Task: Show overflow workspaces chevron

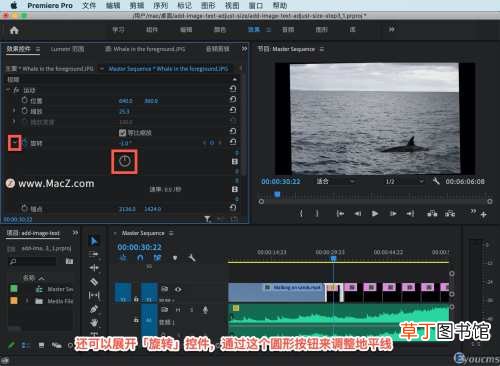Action: point(392,30)
